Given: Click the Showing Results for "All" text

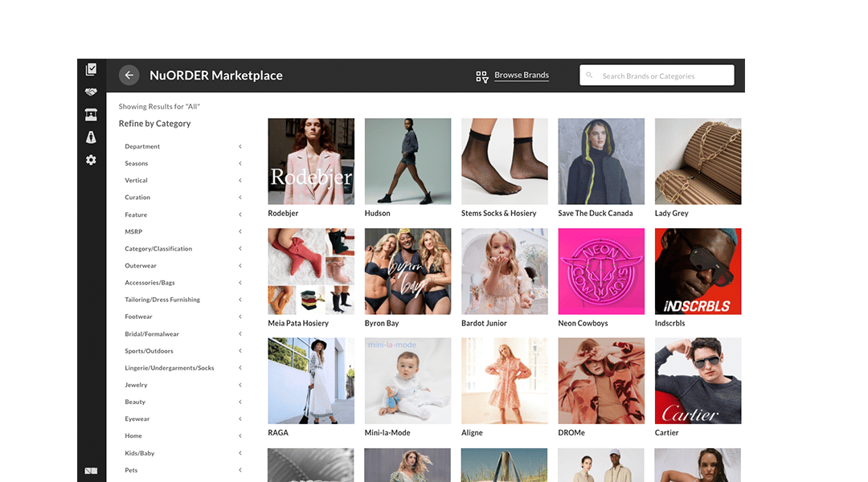Looking at the screenshot, I should click(x=159, y=106).
